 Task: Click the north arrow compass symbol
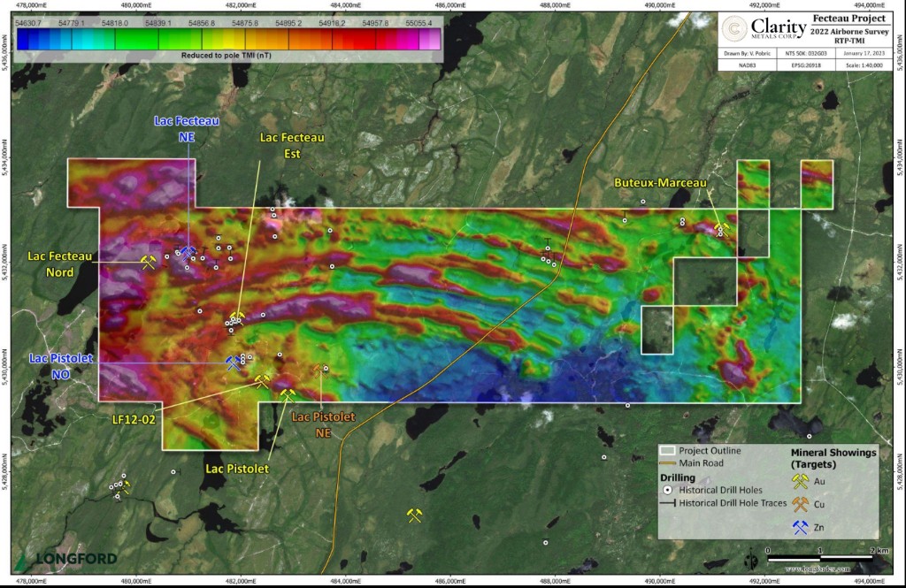click(751, 558)
